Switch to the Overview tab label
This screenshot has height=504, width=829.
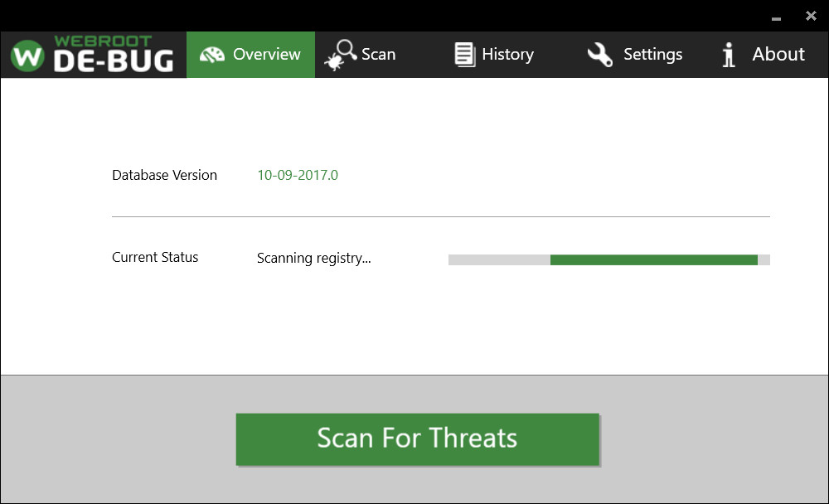[266, 55]
